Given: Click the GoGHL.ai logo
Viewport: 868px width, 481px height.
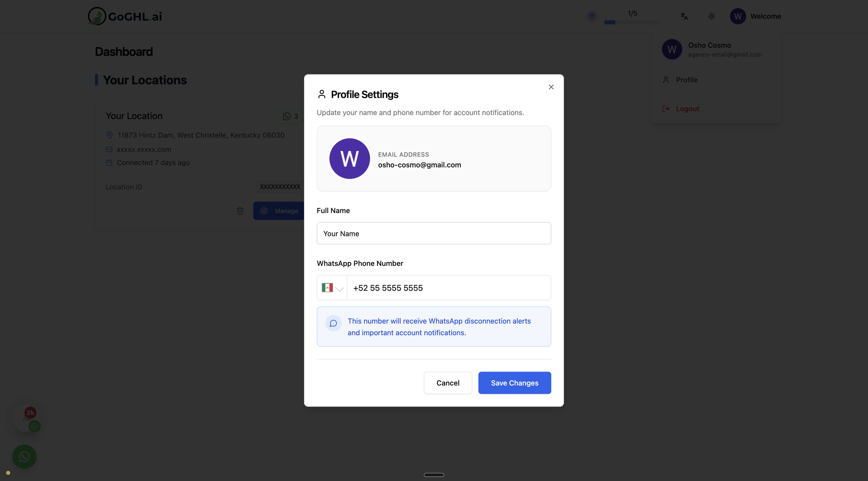Looking at the screenshot, I should click(125, 16).
